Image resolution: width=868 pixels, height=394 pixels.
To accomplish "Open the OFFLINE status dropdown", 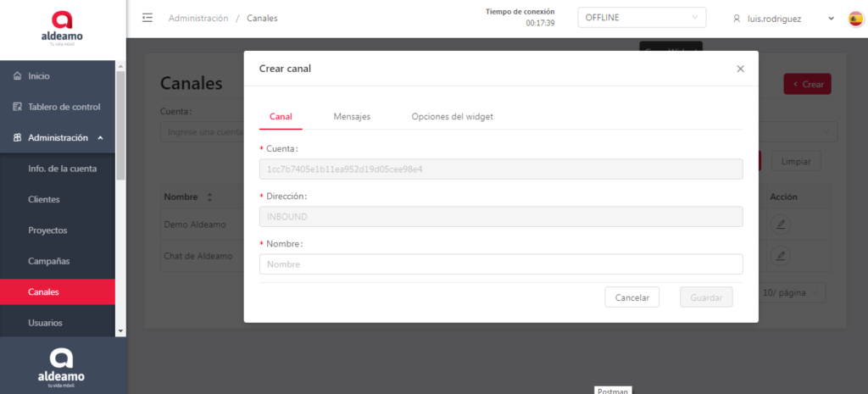I will point(641,18).
